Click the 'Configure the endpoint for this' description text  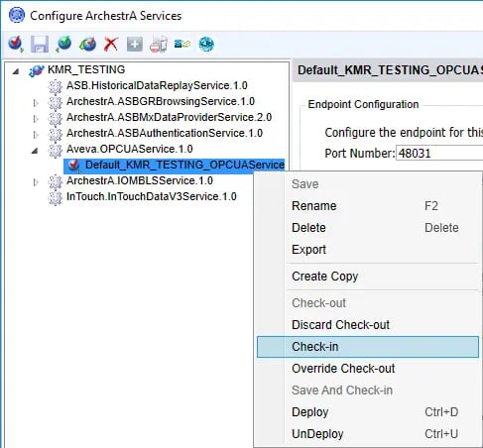point(404,133)
